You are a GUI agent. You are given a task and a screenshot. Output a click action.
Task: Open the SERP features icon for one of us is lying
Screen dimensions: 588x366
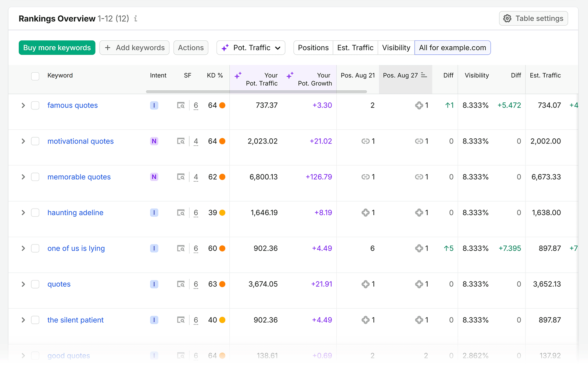point(181,249)
